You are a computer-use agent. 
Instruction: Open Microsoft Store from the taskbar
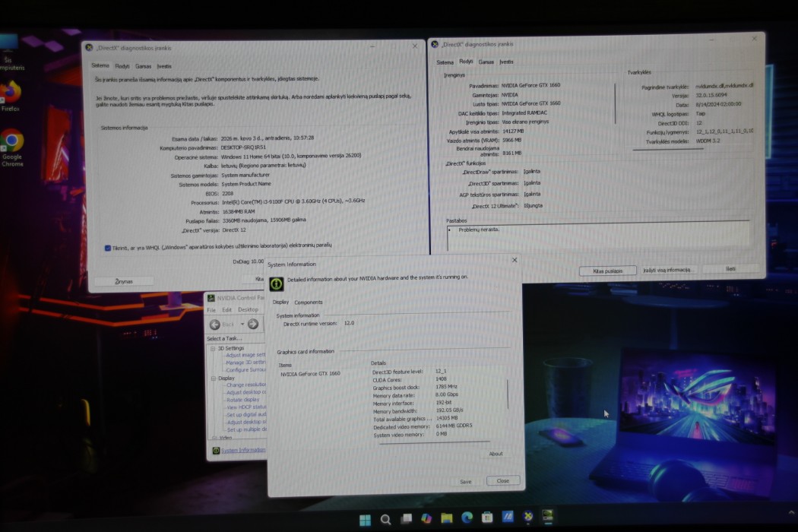[487, 519]
